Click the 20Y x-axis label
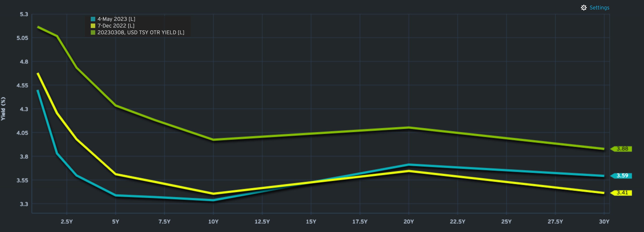The image size is (644, 232). [x=409, y=221]
